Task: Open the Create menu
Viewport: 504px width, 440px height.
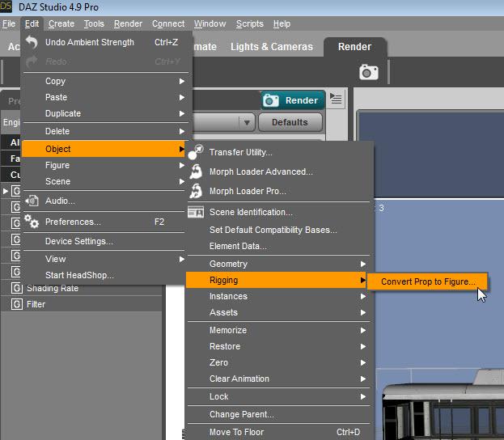Action: (x=61, y=23)
